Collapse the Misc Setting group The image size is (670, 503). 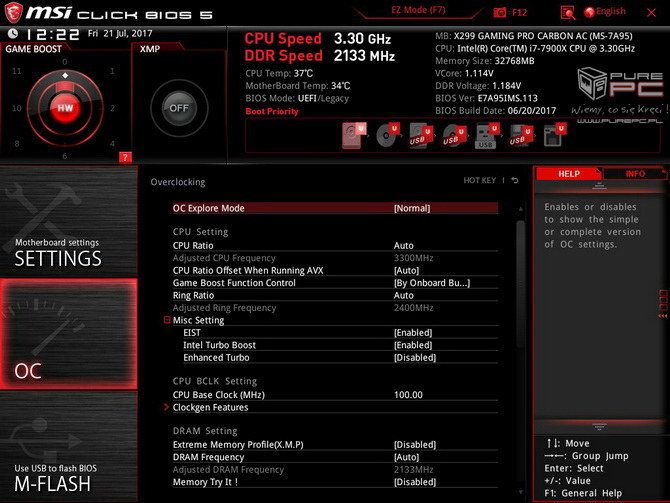pos(167,320)
